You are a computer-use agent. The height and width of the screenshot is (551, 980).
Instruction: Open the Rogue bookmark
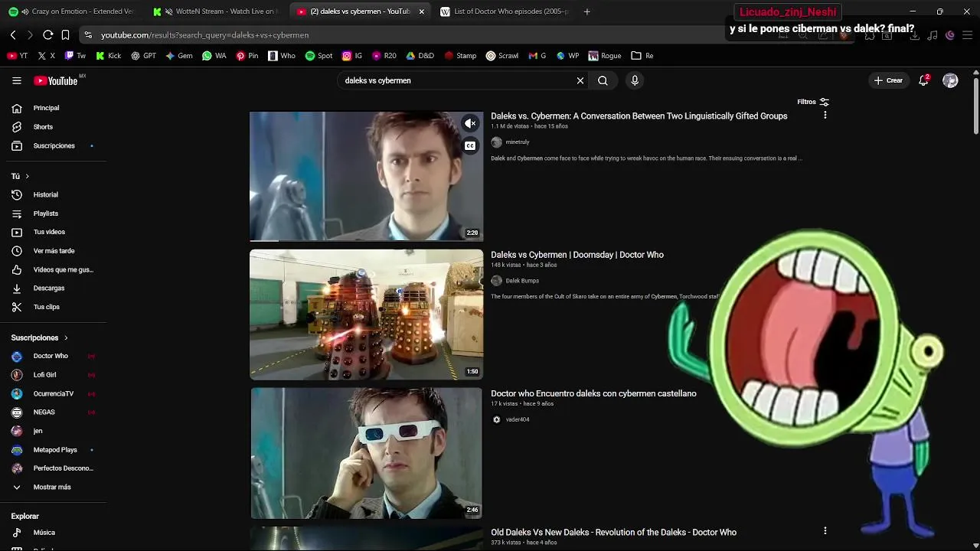pos(605,56)
